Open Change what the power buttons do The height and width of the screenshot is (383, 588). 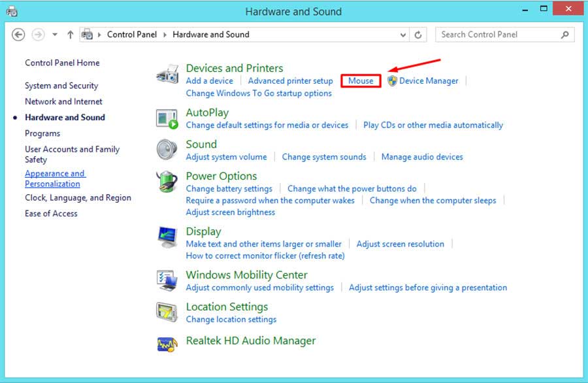coord(352,189)
